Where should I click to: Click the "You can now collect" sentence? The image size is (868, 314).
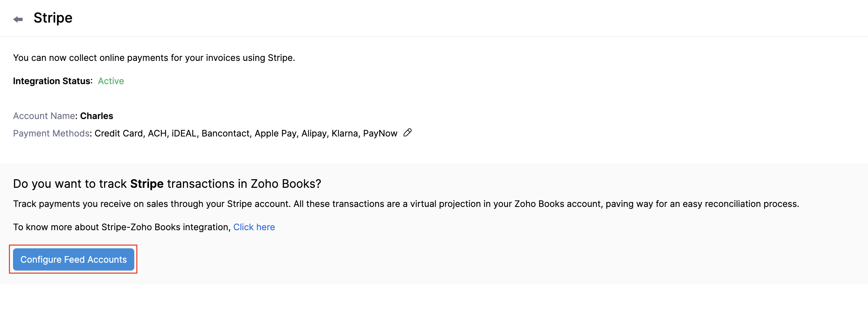coord(154,58)
